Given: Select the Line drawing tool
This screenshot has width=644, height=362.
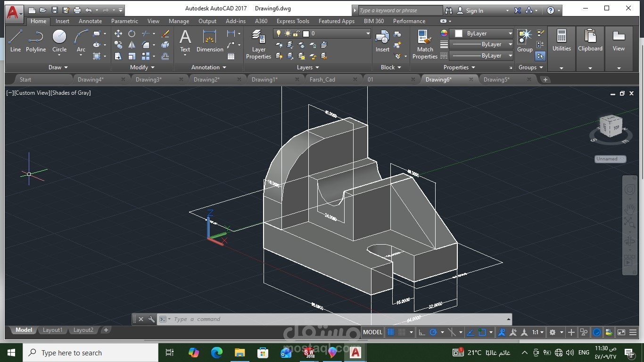Looking at the screenshot, I should click(16, 41).
